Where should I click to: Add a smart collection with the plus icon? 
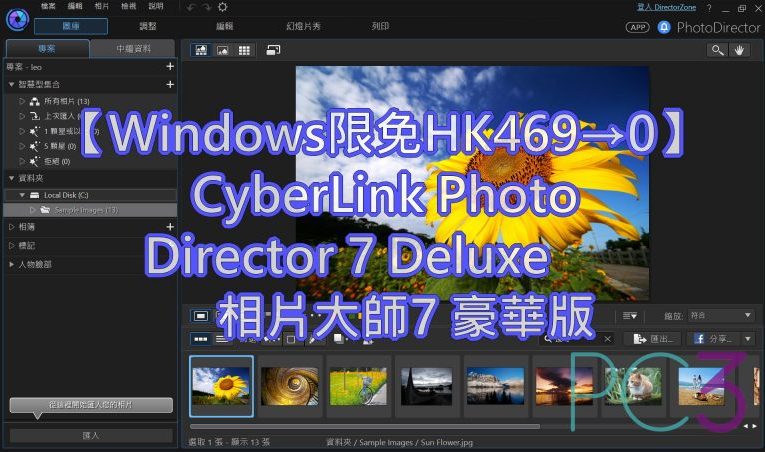pos(170,84)
